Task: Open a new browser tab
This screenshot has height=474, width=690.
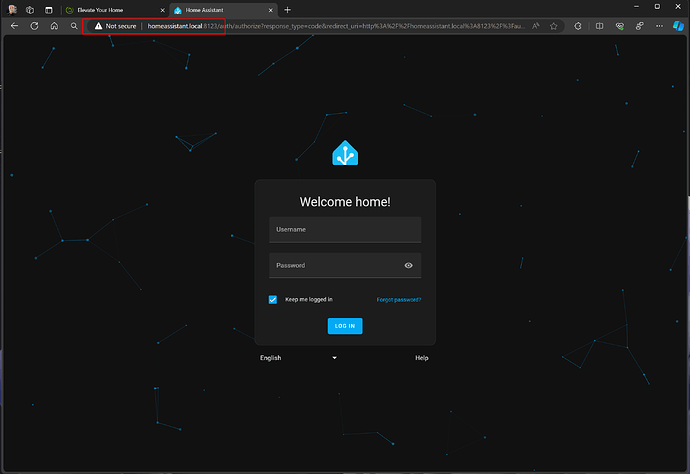Action: [288, 9]
